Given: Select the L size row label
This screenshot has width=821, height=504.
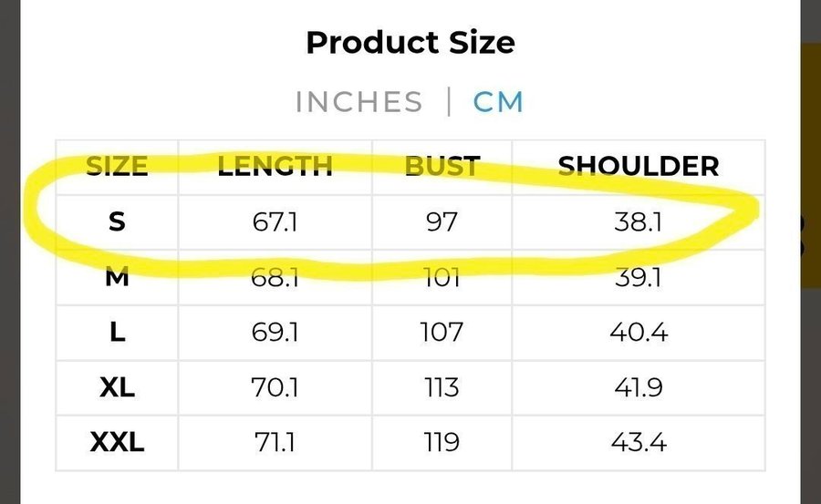Looking at the screenshot, I should click(x=117, y=333).
